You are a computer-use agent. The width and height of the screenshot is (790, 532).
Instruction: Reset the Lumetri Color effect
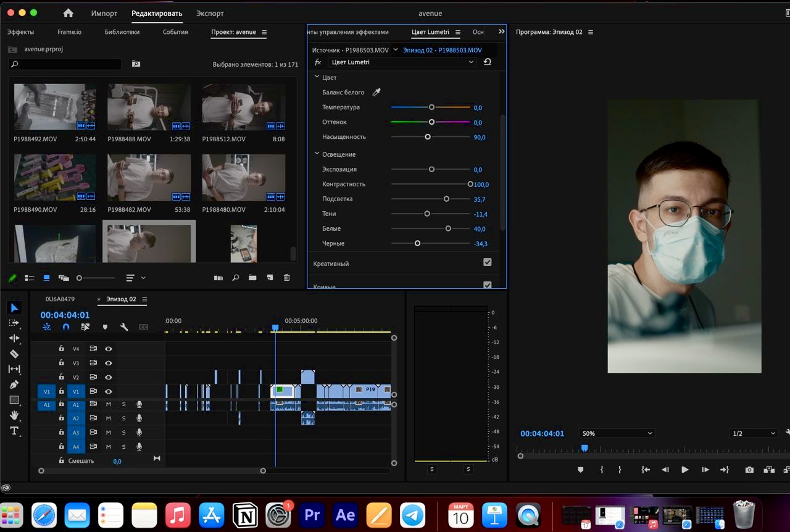[x=487, y=62]
